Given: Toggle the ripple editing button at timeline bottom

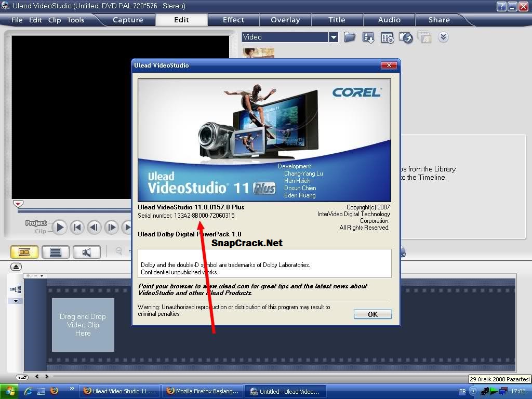Looking at the screenshot, I should pyautogui.click(x=22, y=377).
